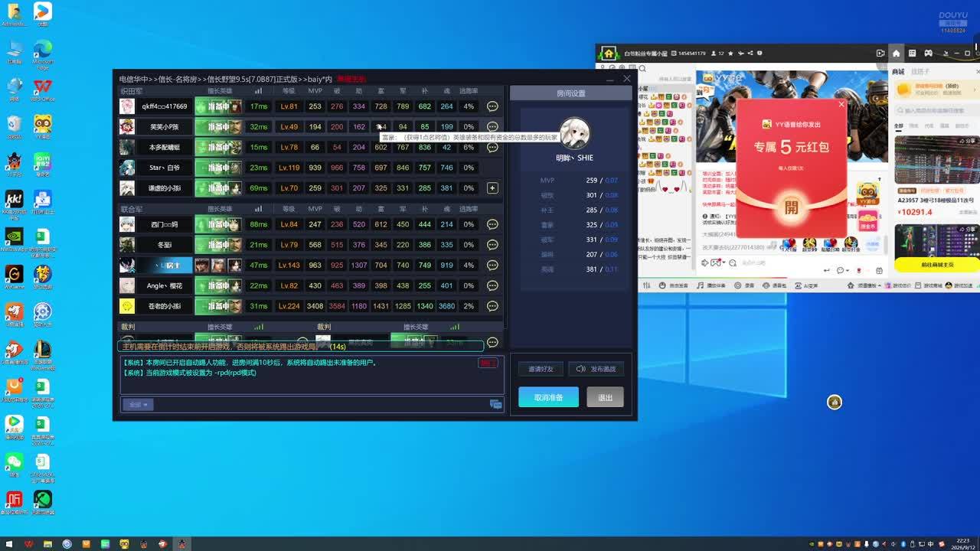Click the favorite star icon beside channel ID
Viewport: 980px width, 551px height.
pyautogui.click(x=730, y=54)
